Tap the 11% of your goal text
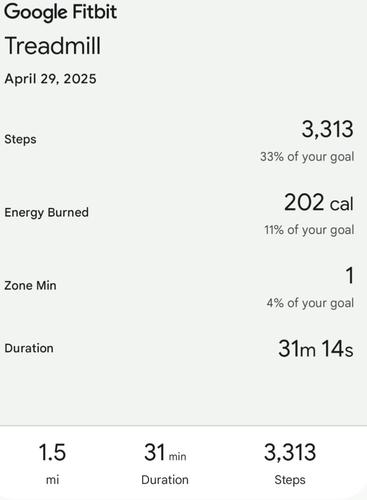This screenshot has height=500, width=367. (x=309, y=230)
